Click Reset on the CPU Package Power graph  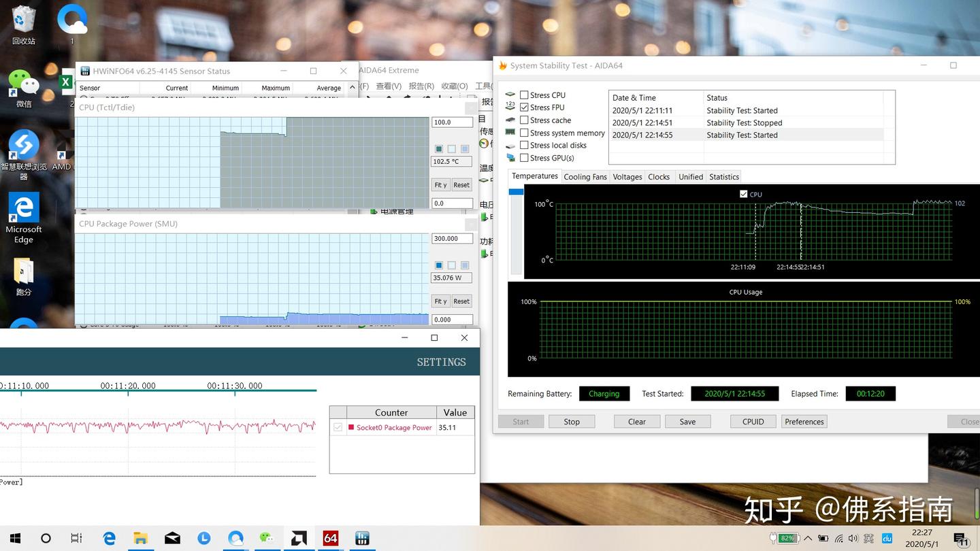coord(461,301)
